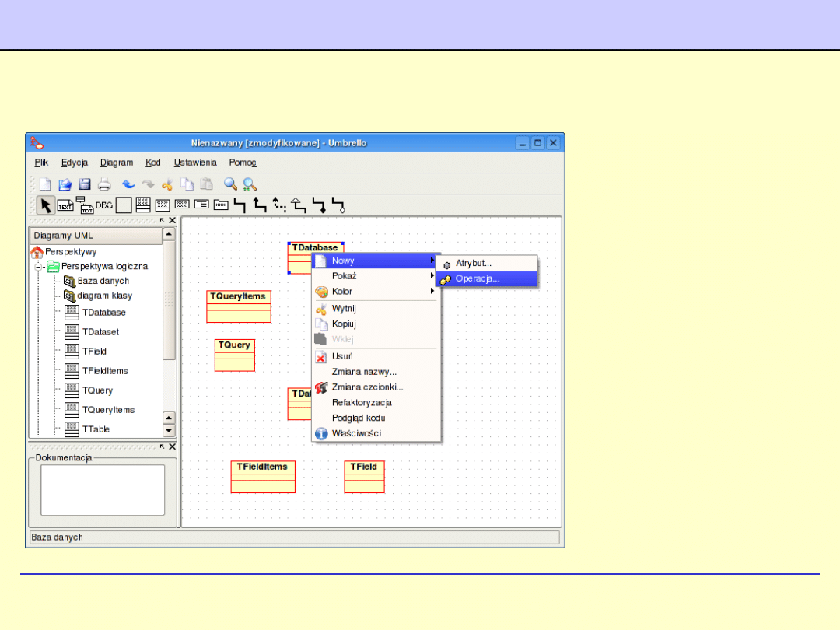Click Właściwości in the context menu
Viewport: 840px width, 630px height.
coord(356,433)
